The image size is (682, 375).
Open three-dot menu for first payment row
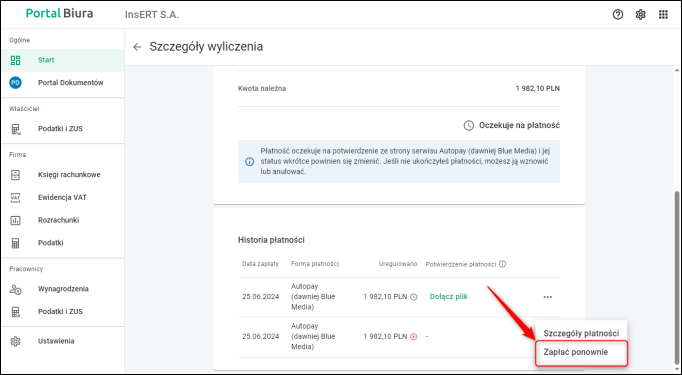548,297
